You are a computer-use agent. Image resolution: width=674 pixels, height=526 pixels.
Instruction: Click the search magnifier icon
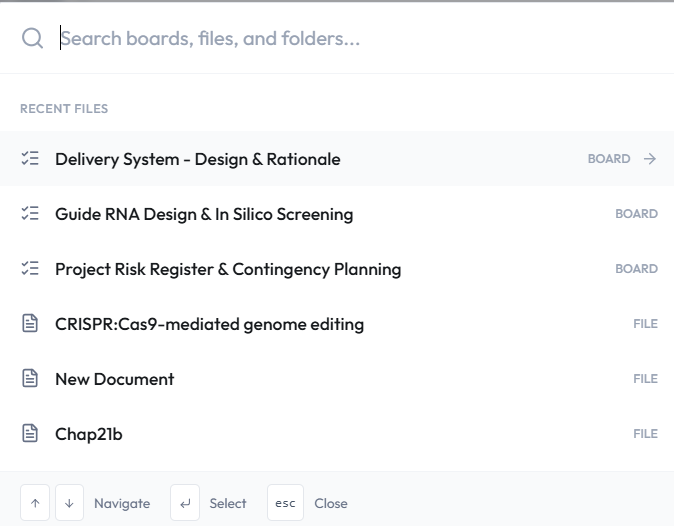pos(32,38)
